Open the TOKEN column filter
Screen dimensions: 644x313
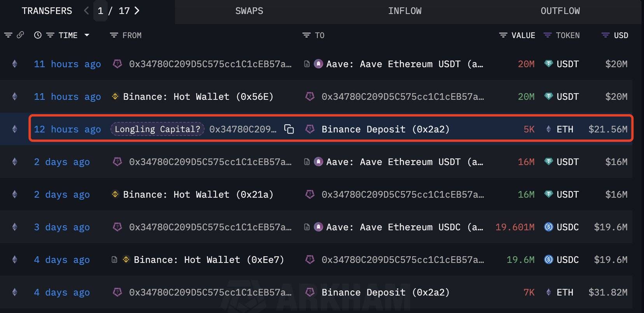pos(548,35)
